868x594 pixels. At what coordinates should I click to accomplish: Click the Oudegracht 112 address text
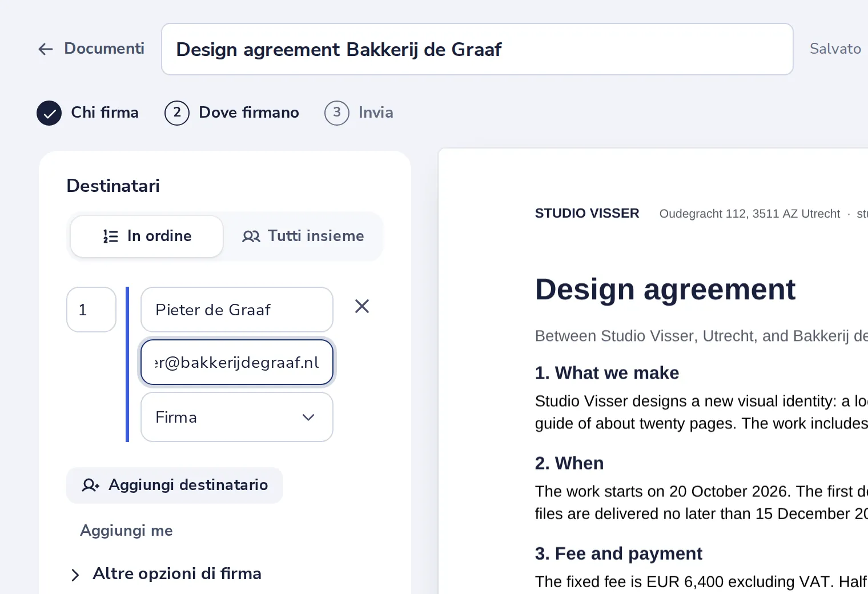[x=750, y=214]
